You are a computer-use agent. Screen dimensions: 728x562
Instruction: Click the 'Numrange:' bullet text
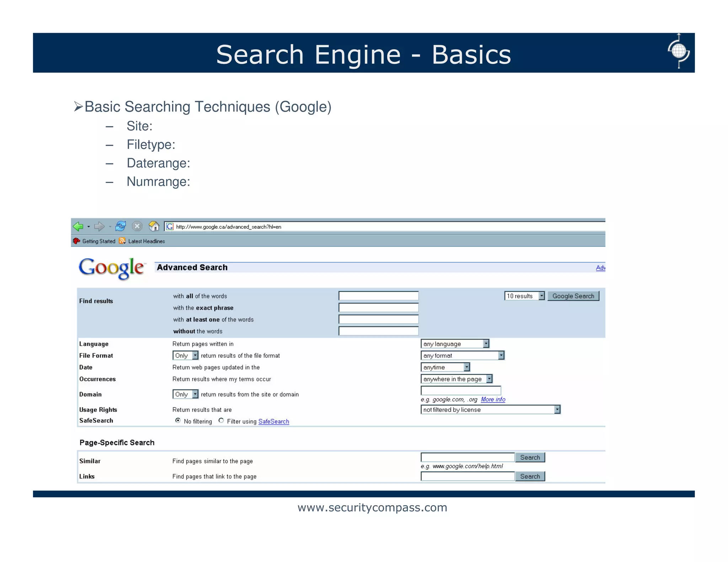159,182
